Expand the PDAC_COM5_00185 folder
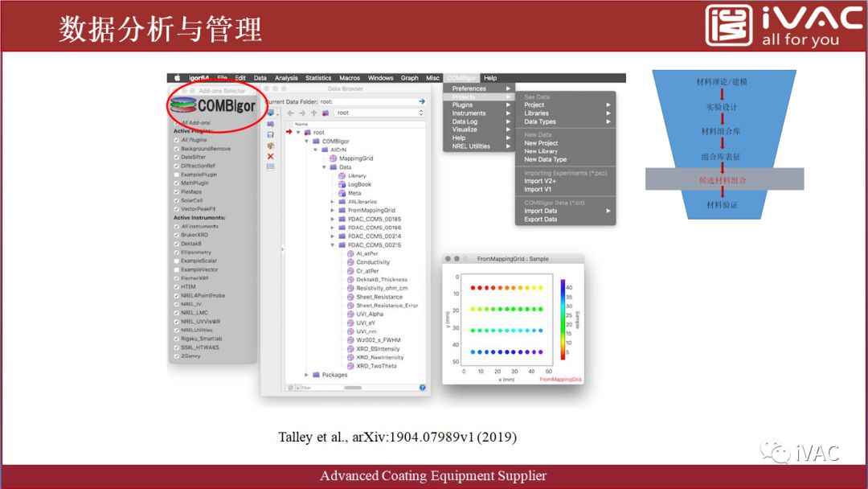Screen dimensions: 868x489 point(333,220)
